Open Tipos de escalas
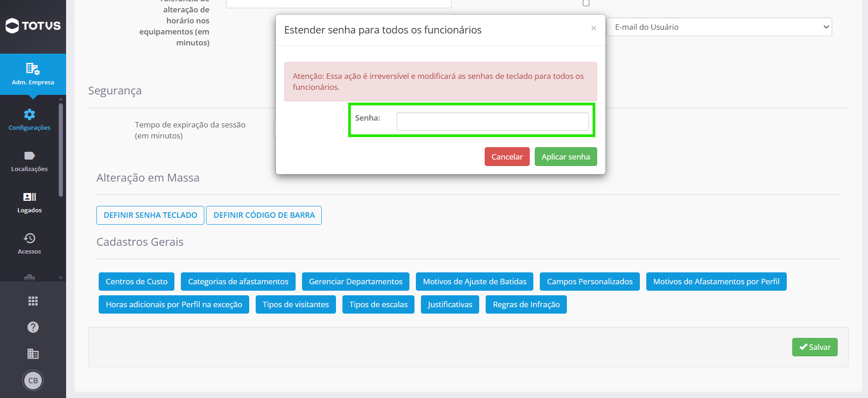 [379, 304]
